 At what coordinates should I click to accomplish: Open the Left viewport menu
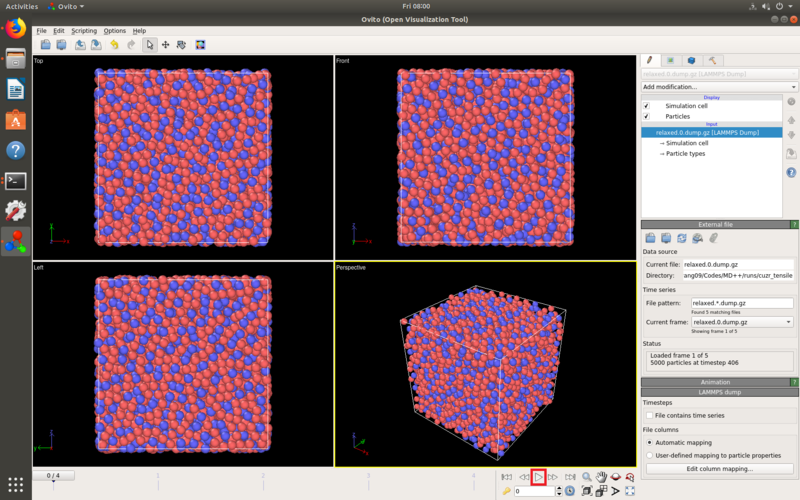pyautogui.click(x=38, y=267)
